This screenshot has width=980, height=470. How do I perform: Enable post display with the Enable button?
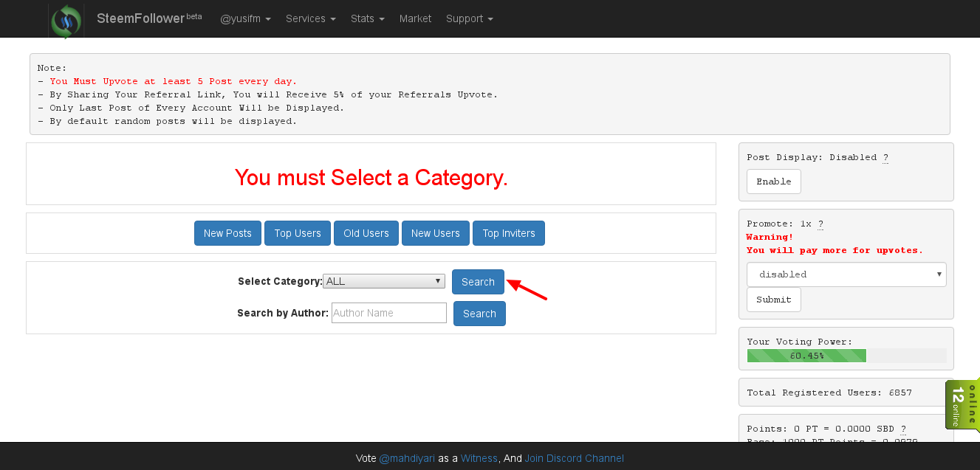point(773,181)
